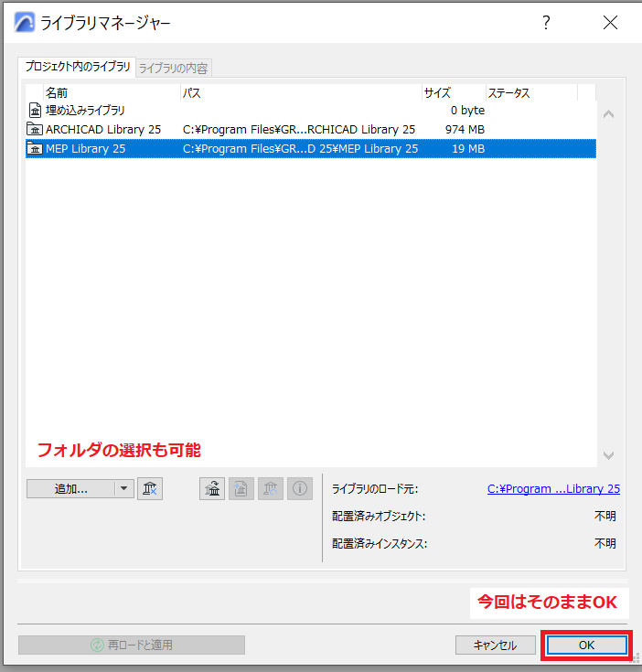Image resolution: width=642 pixels, height=672 pixels.
Task: Click the 配置済みオブジェクト label
Action: pos(379,516)
